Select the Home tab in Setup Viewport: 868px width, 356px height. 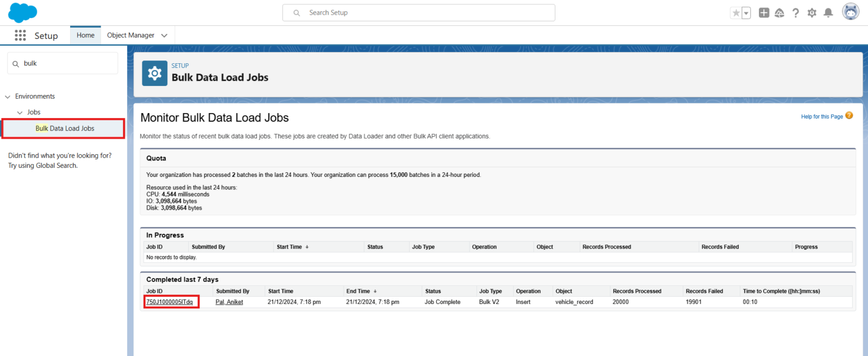pyautogui.click(x=85, y=35)
